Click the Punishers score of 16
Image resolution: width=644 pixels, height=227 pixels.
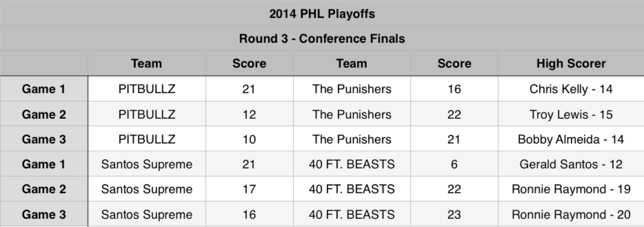tap(454, 89)
